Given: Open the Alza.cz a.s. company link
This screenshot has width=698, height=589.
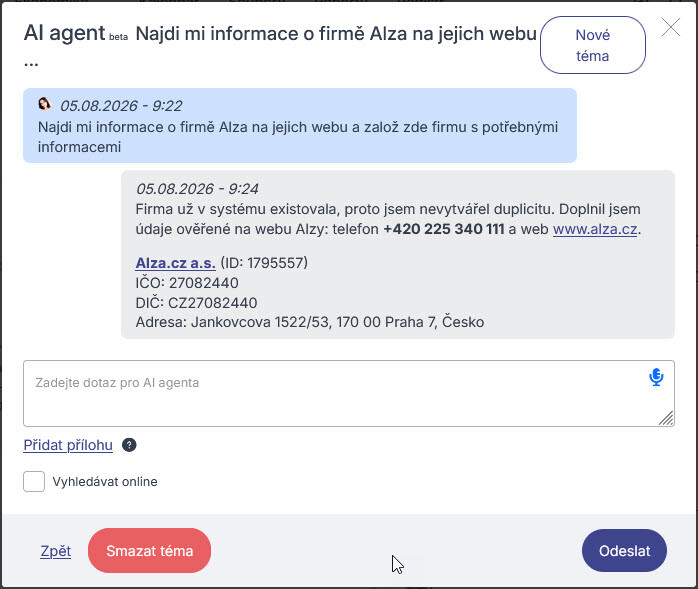Looking at the screenshot, I should (x=175, y=263).
